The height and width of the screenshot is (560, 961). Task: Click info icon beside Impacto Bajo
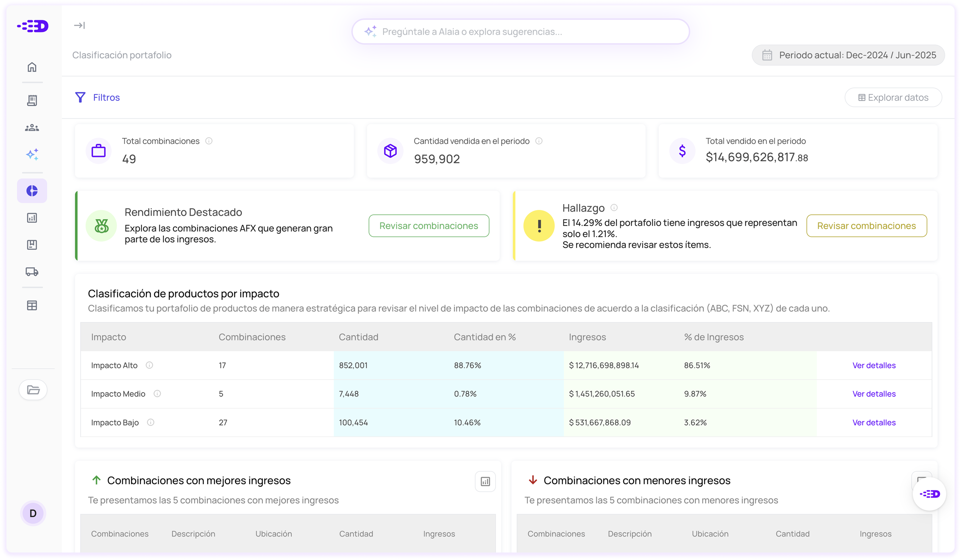click(x=151, y=422)
